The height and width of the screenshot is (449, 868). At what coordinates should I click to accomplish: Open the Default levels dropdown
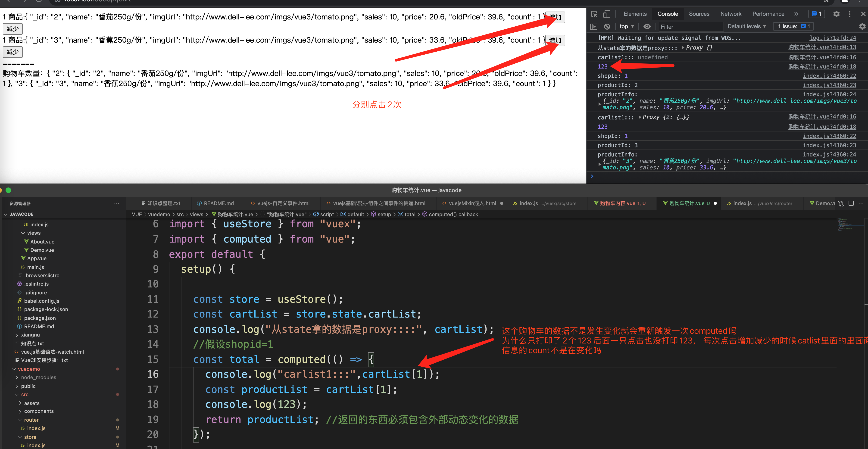[747, 26]
